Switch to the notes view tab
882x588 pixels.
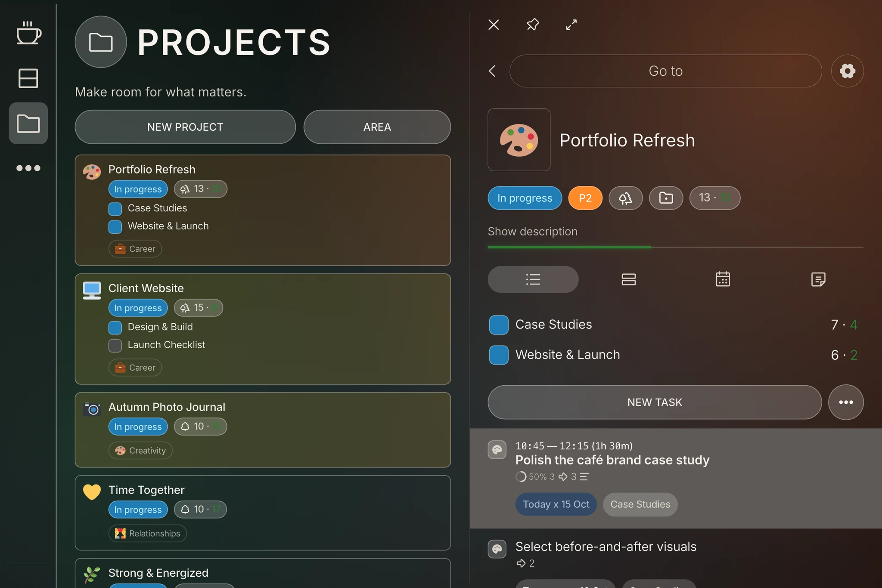[818, 279]
